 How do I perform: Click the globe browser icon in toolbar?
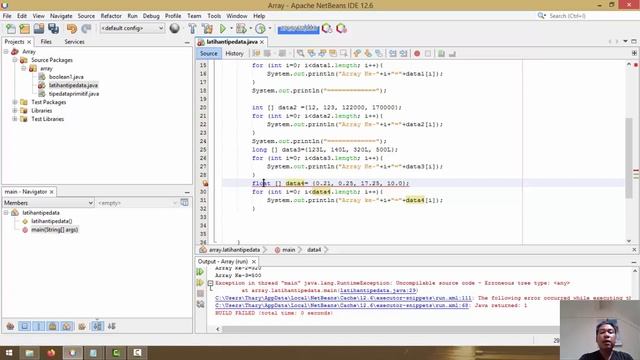click(175, 29)
